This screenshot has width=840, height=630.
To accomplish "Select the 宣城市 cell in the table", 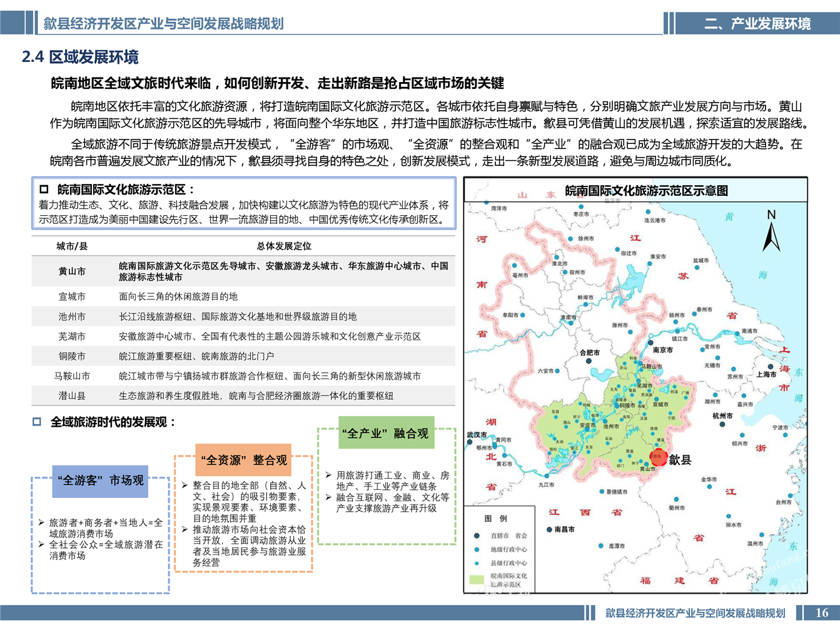I will pos(72,297).
